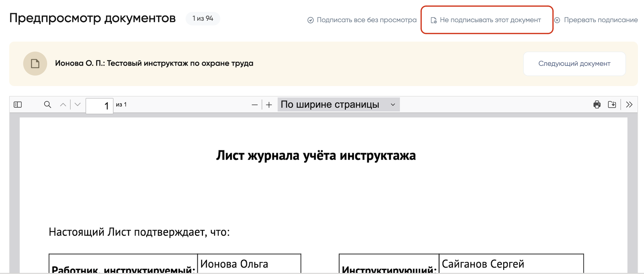Click the previous page chevron

click(63, 104)
